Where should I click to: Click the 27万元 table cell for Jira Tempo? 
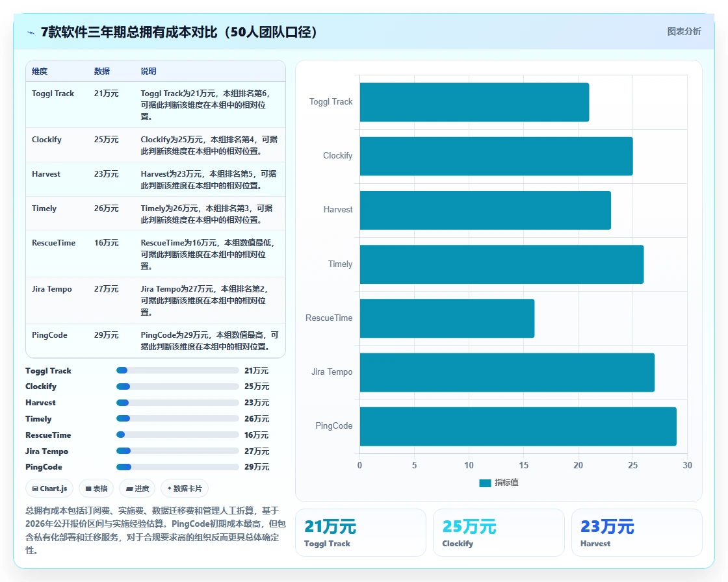point(107,288)
